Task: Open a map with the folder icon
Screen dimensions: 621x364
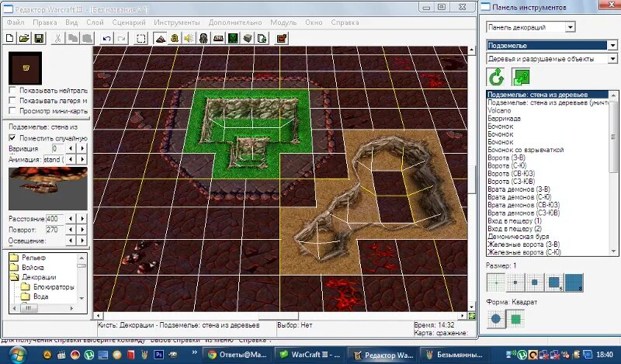Action: click(x=24, y=39)
